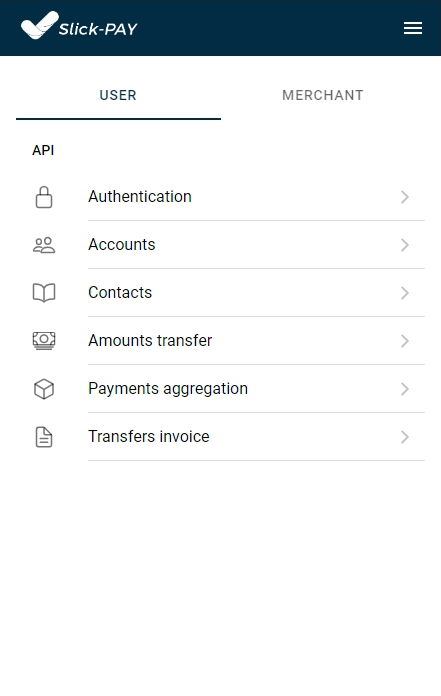Open the Transfers invoice entry
Screen dimensions: 441x696
click(220, 437)
